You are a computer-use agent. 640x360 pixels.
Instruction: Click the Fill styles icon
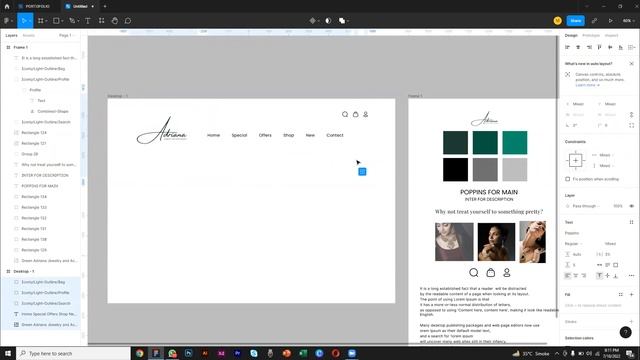tap(620, 294)
